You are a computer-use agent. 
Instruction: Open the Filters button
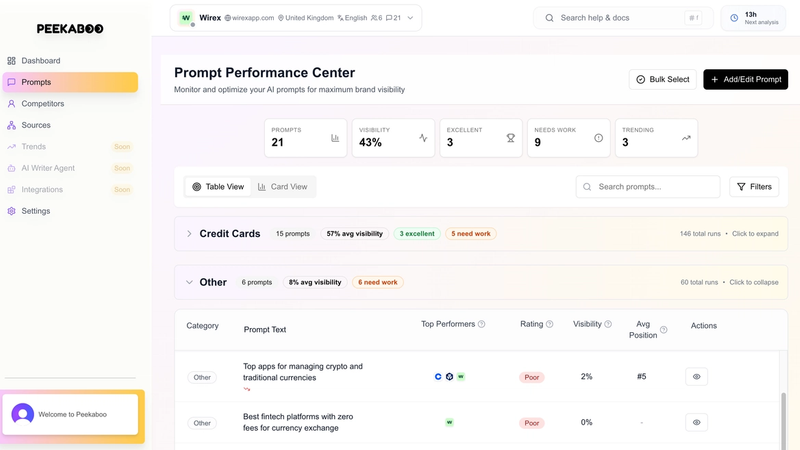(x=754, y=187)
